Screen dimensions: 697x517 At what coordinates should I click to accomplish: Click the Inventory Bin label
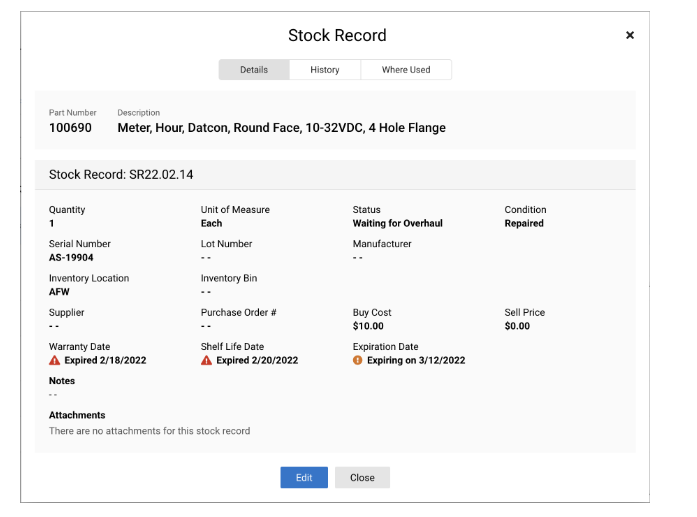click(x=228, y=278)
